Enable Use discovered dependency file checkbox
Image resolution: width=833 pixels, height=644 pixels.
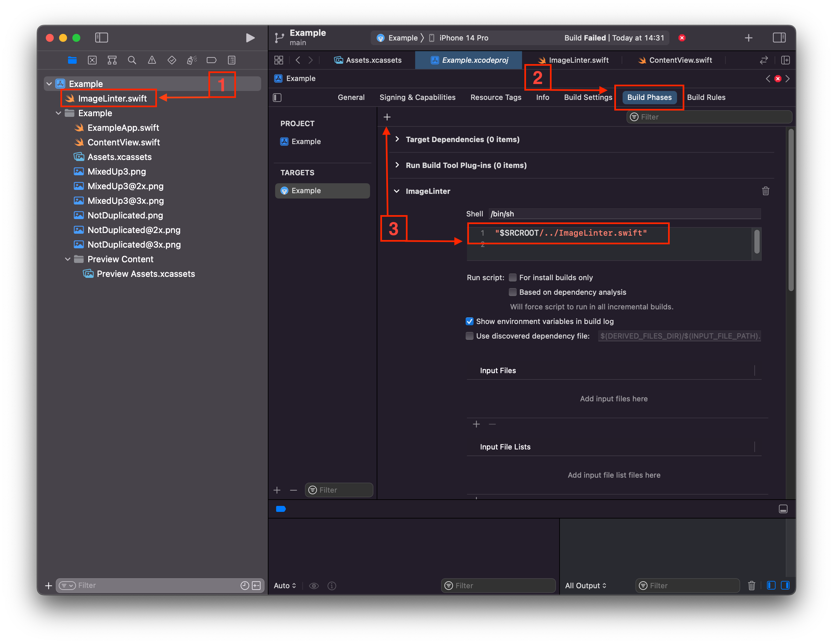tap(470, 336)
